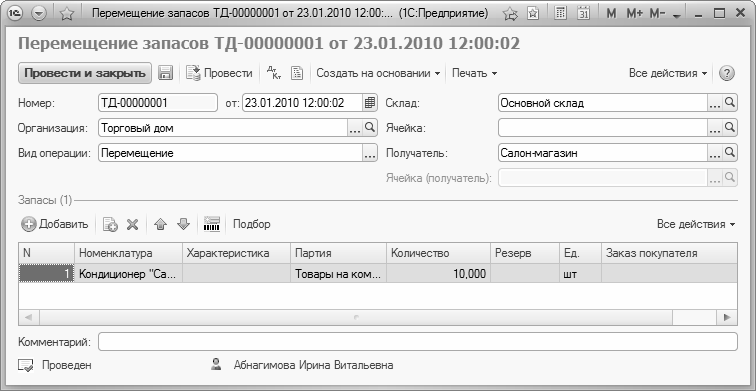Screen dimensions: 756x391
Task: Click Подбор selection button
Action: 252,224
